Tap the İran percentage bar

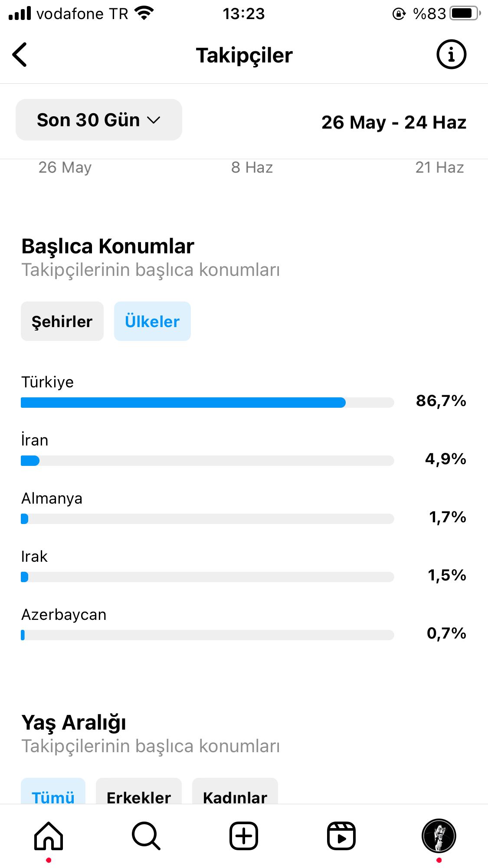207,461
